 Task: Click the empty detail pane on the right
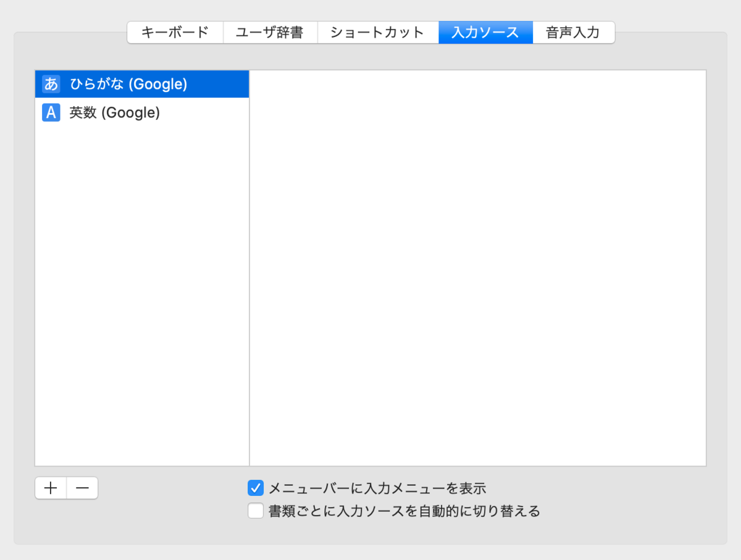(x=475, y=265)
